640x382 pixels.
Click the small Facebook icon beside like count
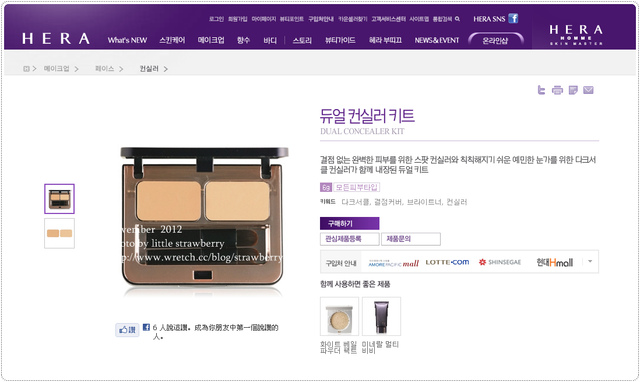pos(146,327)
